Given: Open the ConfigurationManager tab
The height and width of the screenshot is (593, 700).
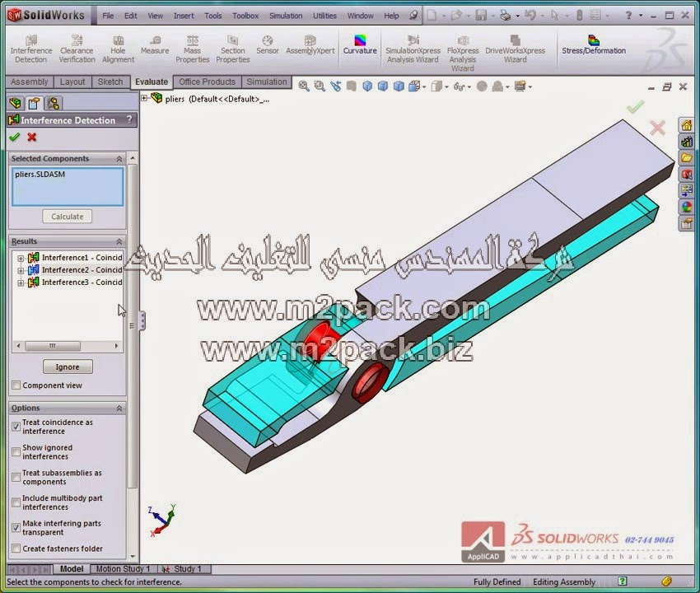Looking at the screenshot, I should 54,104.
